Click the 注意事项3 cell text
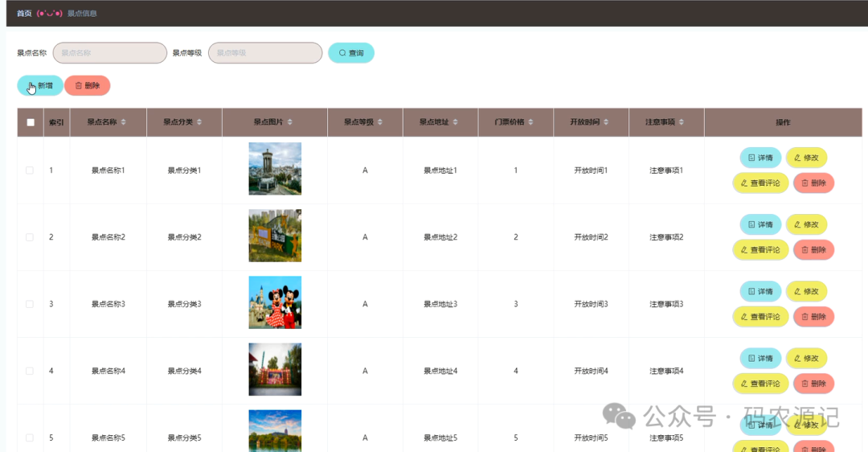Image resolution: width=868 pixels, height=452 pixels. tap(666, 304)
